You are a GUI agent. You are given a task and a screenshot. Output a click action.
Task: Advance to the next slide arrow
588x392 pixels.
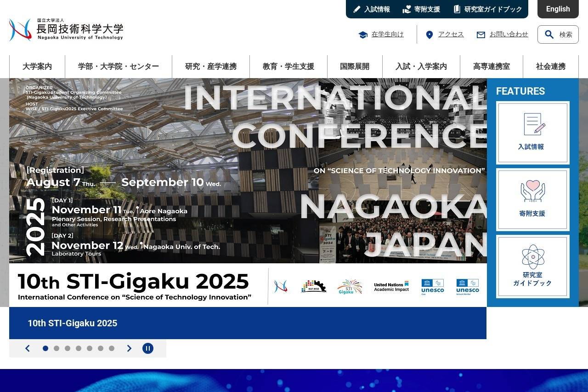pos(129,348)
